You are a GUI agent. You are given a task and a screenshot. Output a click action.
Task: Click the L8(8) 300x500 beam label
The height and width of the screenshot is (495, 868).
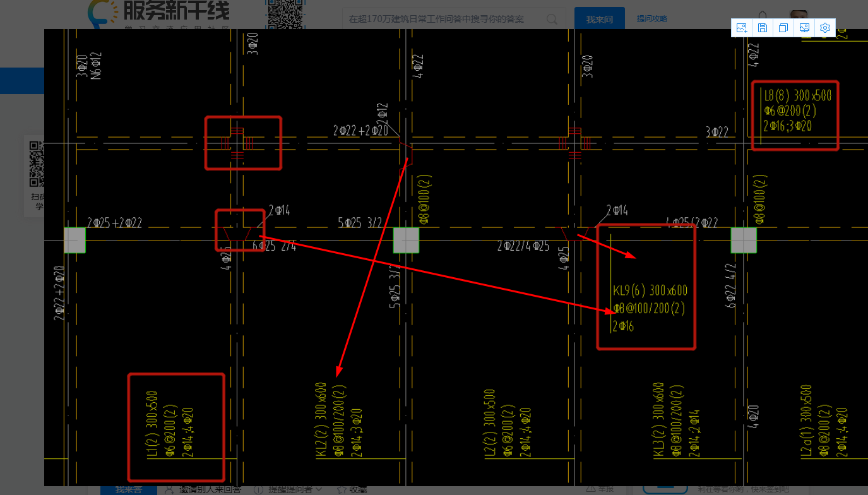[798, 96]
